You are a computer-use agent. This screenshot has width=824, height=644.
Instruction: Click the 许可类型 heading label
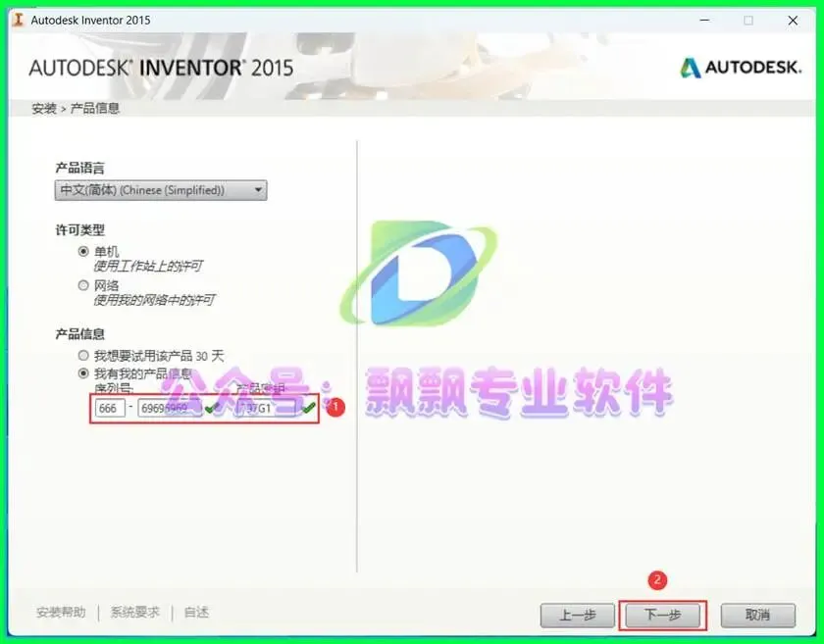(x=79, y=229)
